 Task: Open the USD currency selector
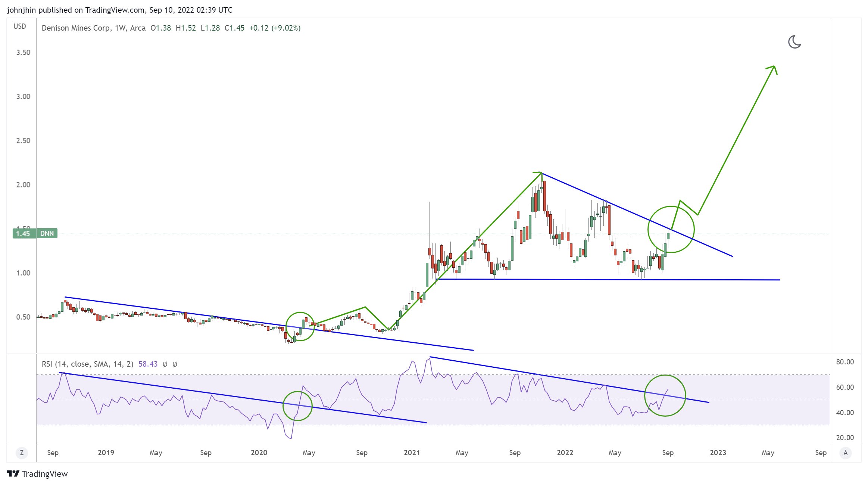[20, 26]
